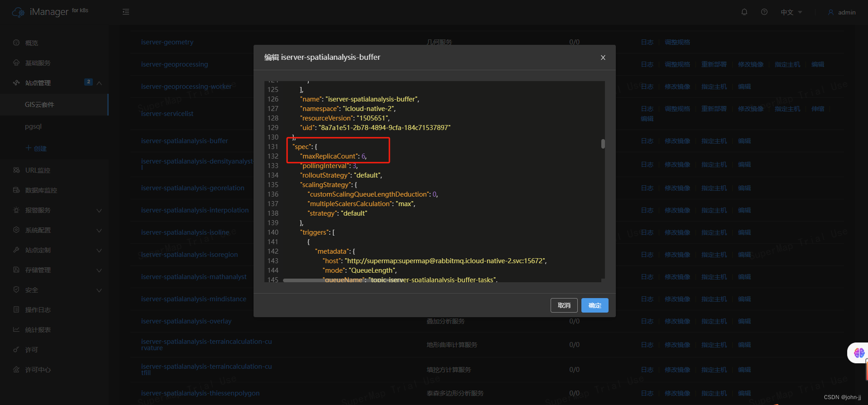Click the 数据库监控 icon in sidebar
The image size is (868, 405).
(16, 190)
